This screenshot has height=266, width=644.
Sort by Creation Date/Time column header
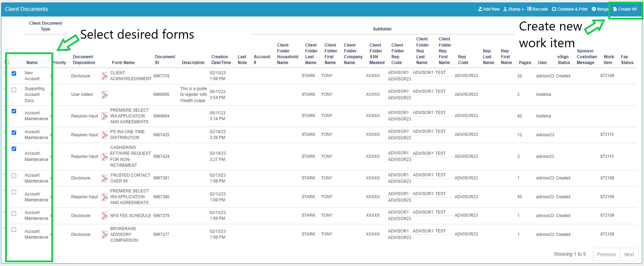(221, 60)
